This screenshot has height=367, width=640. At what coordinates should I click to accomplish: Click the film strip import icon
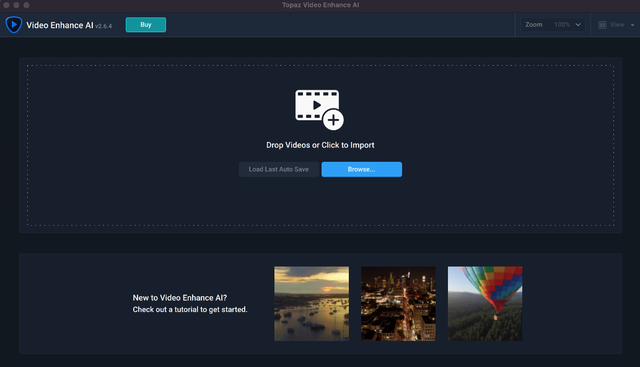pos(317,105)
